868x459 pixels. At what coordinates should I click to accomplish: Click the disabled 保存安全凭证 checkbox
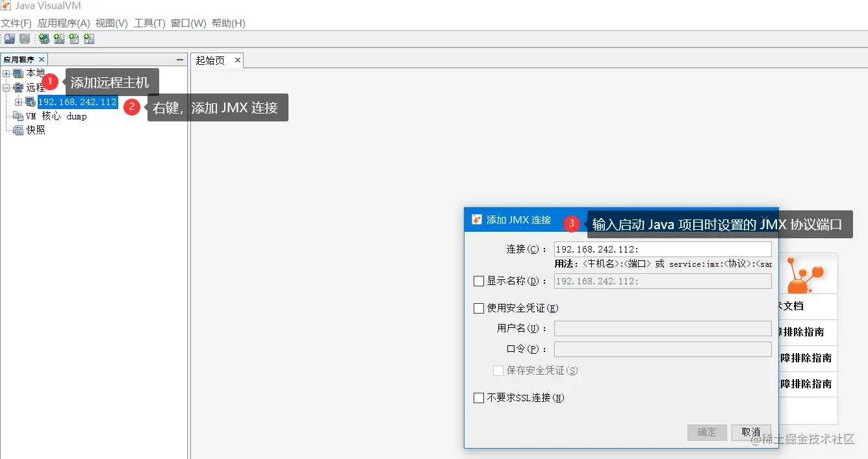[x=498, y=371]
